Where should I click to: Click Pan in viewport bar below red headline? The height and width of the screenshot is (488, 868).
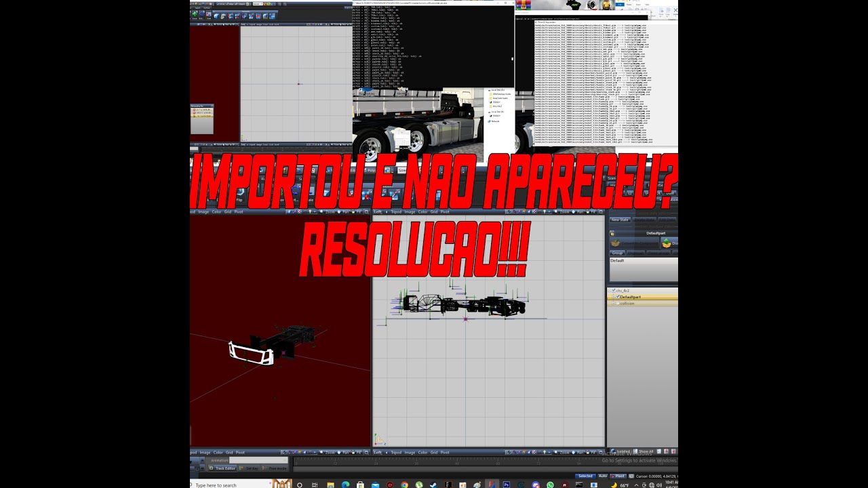[576, 211]
